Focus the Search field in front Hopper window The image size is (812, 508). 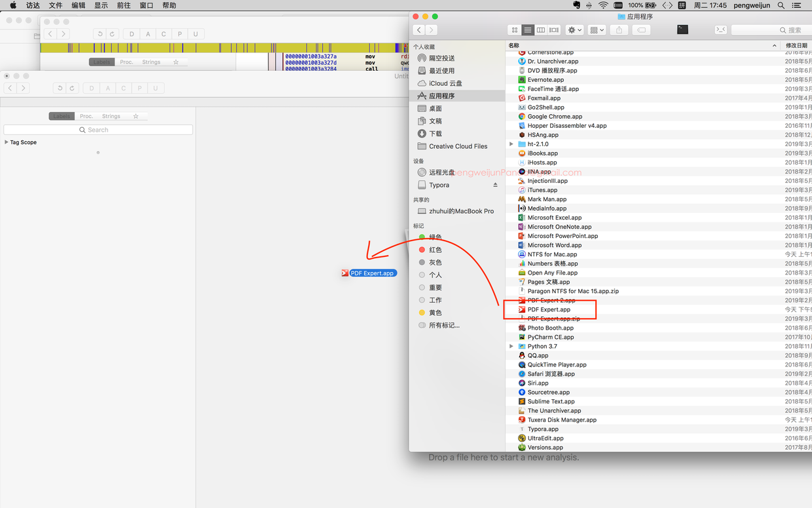[98, 130]
